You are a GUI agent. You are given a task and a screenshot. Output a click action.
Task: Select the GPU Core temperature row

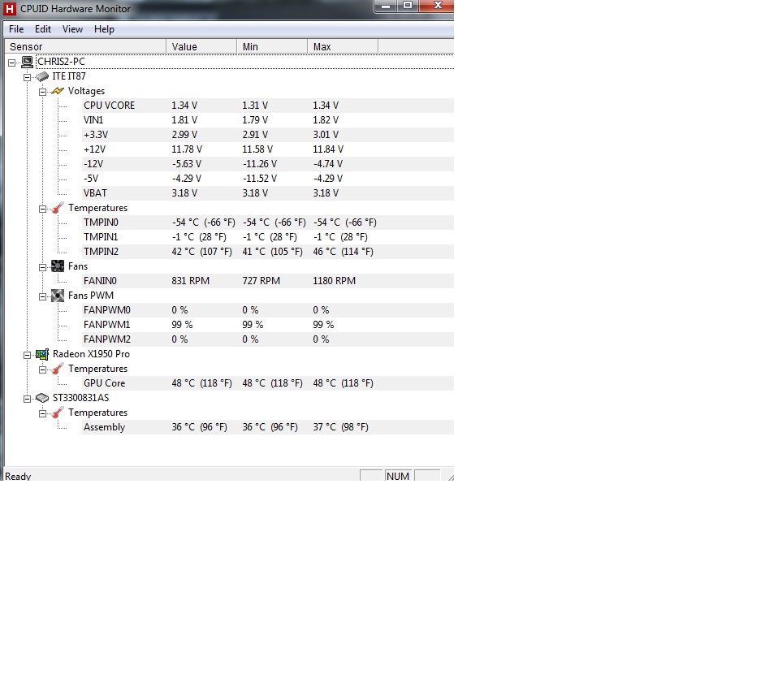[x=268, y=383]
